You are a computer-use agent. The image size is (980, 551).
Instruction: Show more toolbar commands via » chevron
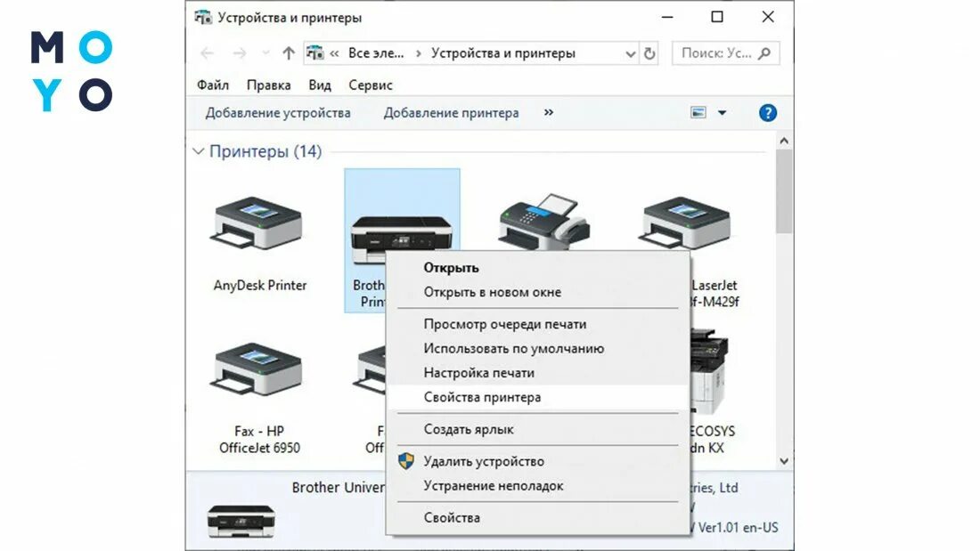click(x=548, y=112)
